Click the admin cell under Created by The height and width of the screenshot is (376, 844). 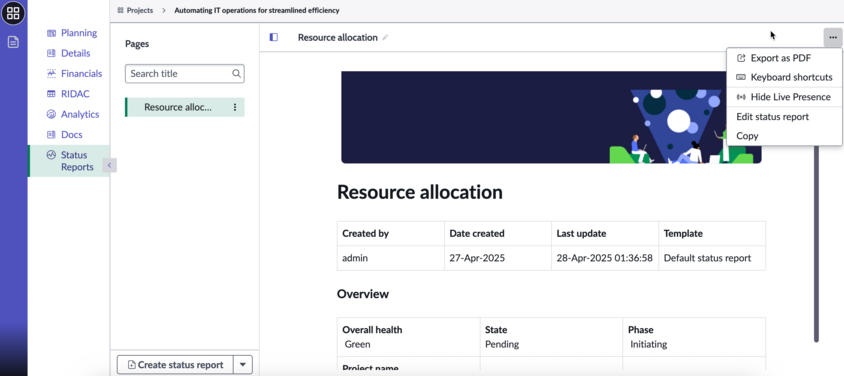(x=391, y=258)
